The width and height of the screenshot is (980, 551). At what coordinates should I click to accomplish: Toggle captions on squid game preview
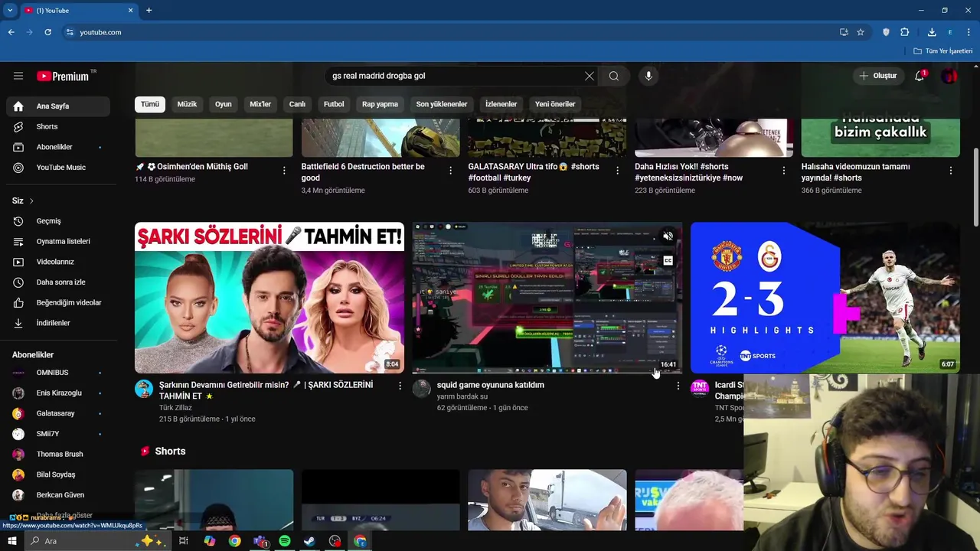(668, 261)
